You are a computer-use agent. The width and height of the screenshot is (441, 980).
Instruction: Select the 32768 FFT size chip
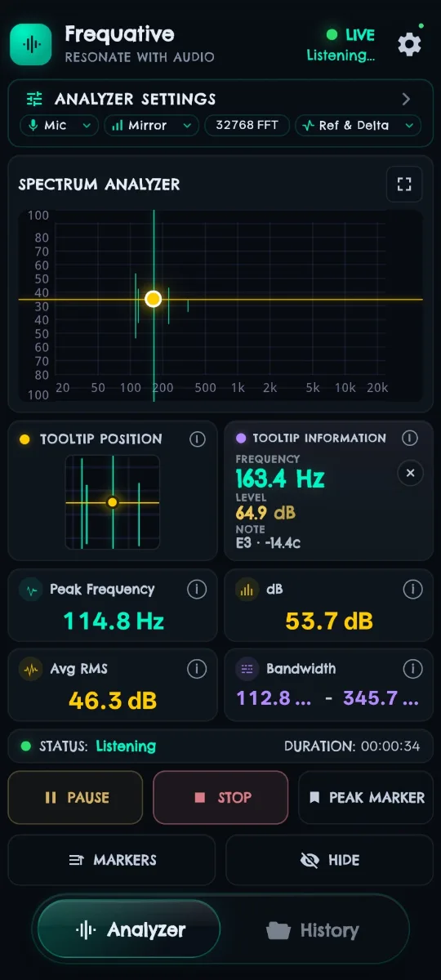247,126
